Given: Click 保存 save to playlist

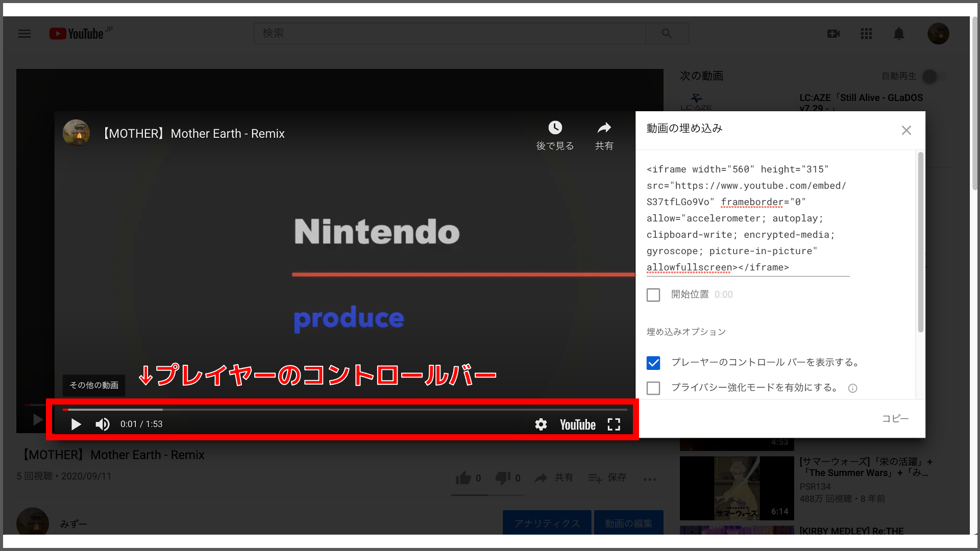Looking at the screenshot, I should point(607,478).
